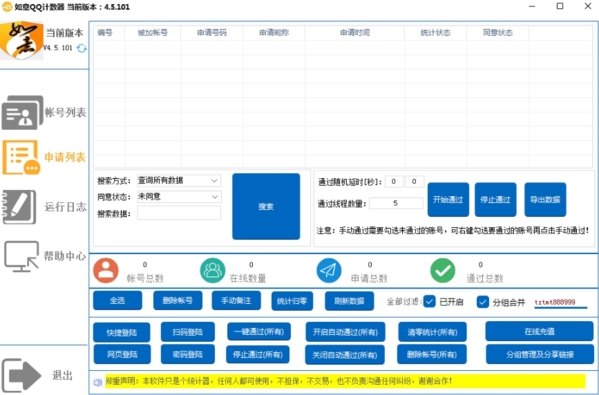Click the yellow 郑重声明 disclaimer text
599x395 pixels.
[345, 381]
